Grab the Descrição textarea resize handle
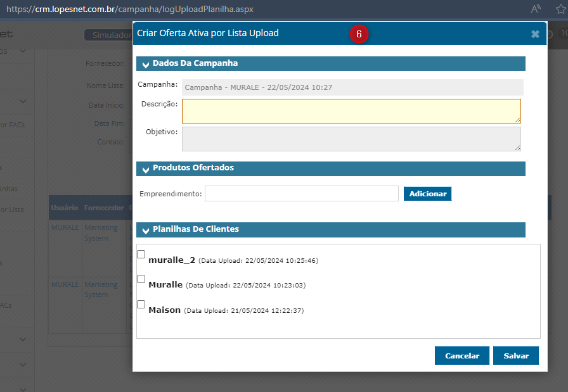The image size is (568, 392). pyautogui.click(x=517, y=120)
